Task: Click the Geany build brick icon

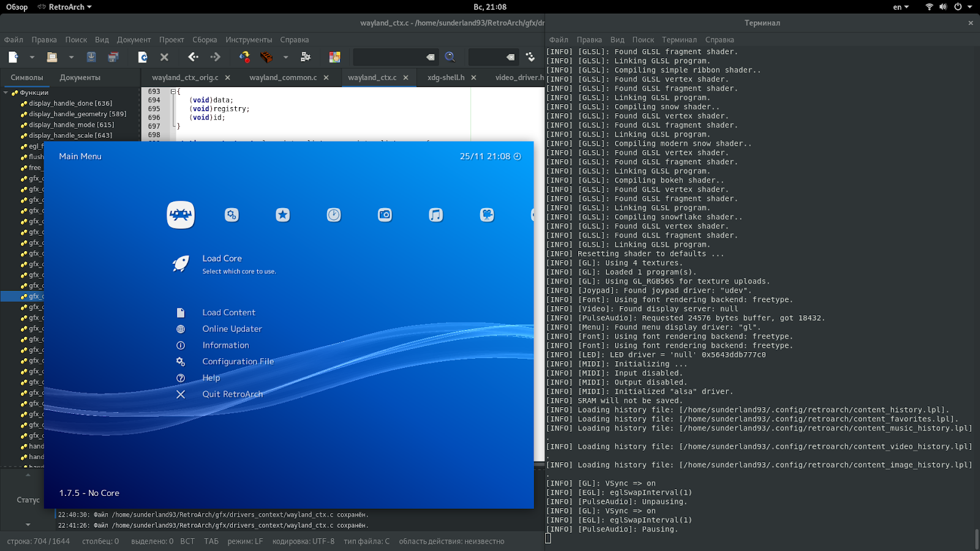Action: coord(266,57)
